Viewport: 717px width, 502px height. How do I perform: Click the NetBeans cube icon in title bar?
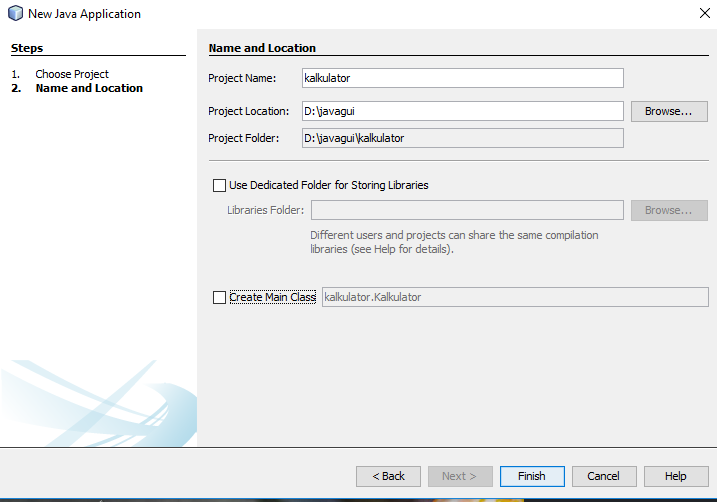coord(16,13)
